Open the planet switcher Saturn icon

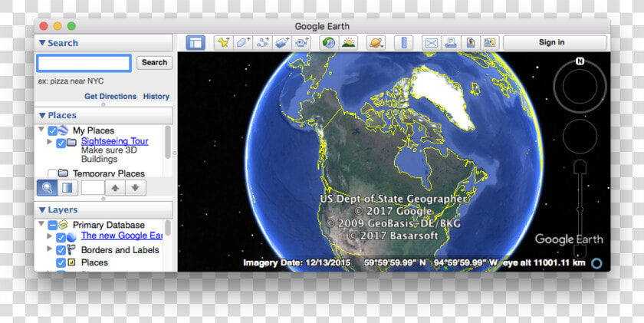(376, 42)
